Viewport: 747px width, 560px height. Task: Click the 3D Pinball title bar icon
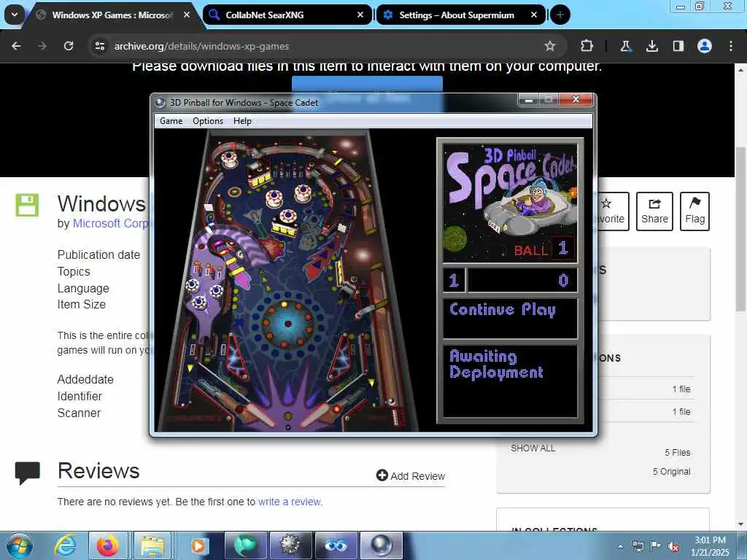160,102
